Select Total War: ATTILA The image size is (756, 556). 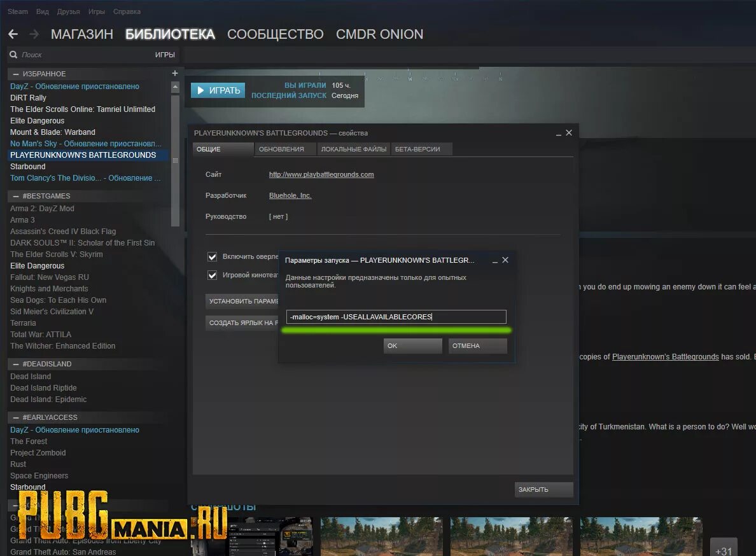41,335
